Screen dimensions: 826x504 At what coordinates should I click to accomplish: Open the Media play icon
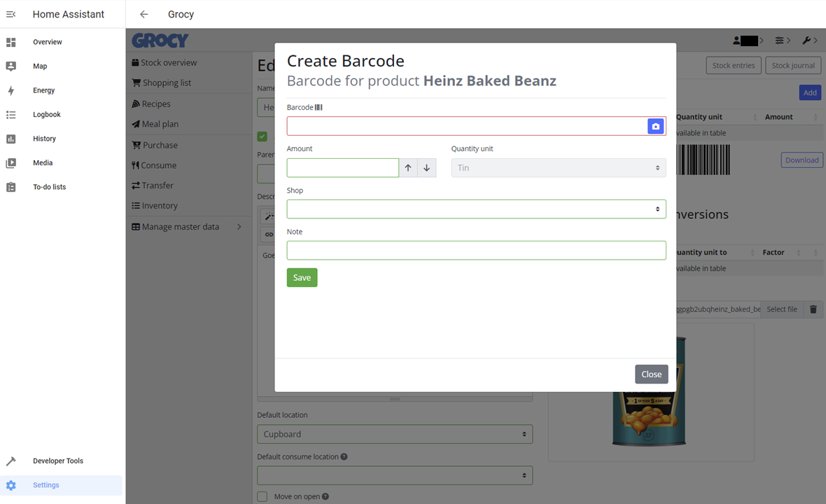(x=10, y=163)
